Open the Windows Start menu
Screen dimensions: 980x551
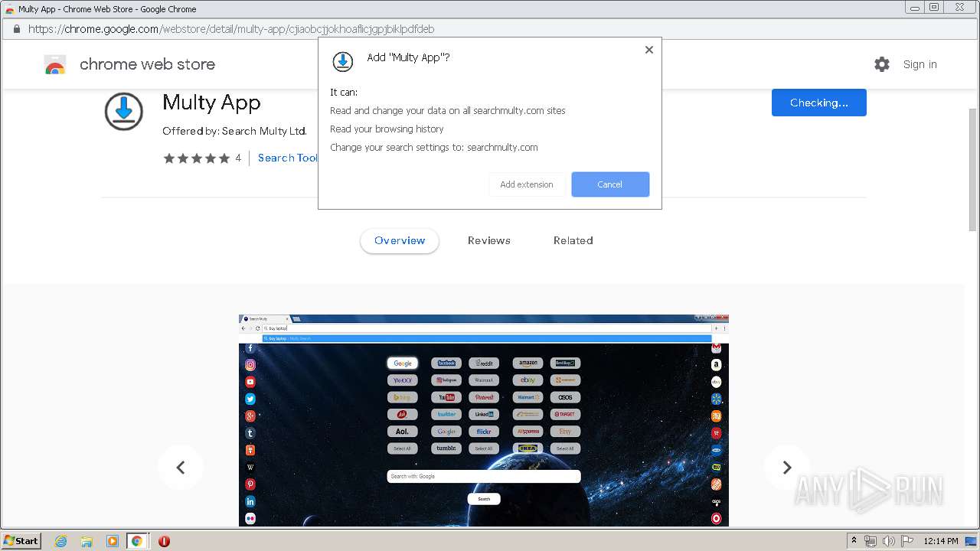[x=21, y=540]
